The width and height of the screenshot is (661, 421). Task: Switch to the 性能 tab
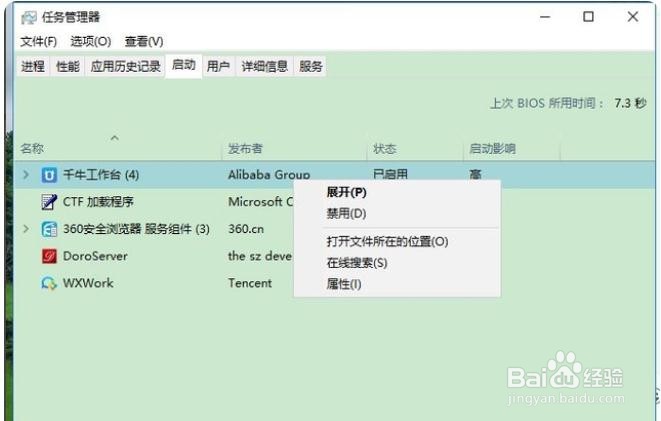coord(67,66)
